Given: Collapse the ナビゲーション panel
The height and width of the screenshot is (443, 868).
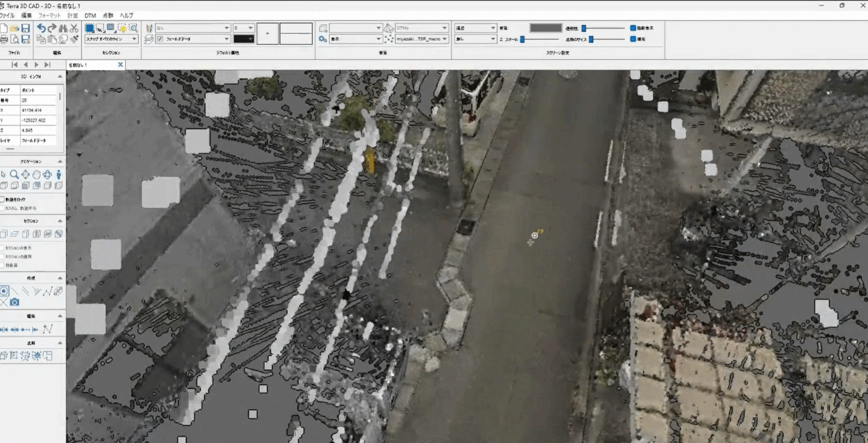Looking at the screenshot, I should 60,161.
